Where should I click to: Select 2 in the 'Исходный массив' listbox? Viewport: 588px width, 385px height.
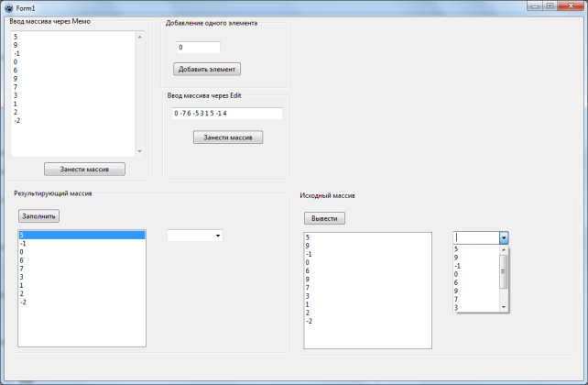point(367,313)
